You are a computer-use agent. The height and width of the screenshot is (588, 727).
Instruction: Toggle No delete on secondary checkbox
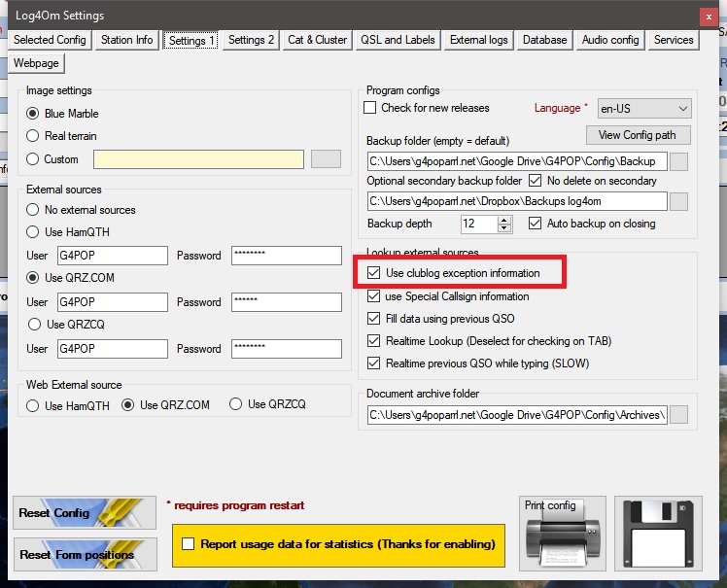pos(593,181)
